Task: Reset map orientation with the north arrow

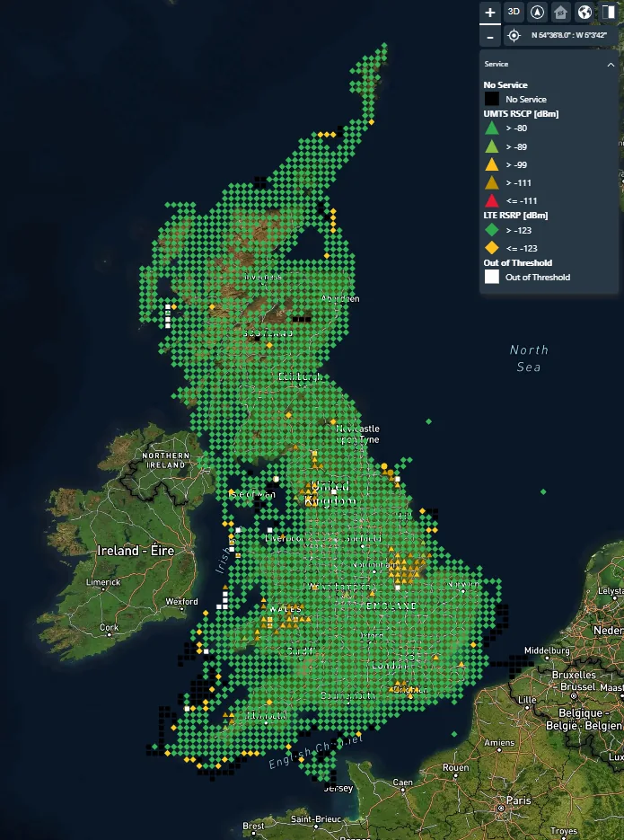Action: tap(537, 12)
